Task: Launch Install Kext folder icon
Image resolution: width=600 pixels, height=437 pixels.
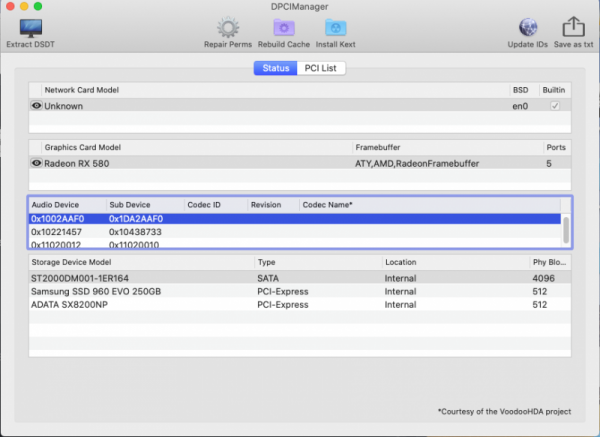Action: tap(336, 28)
